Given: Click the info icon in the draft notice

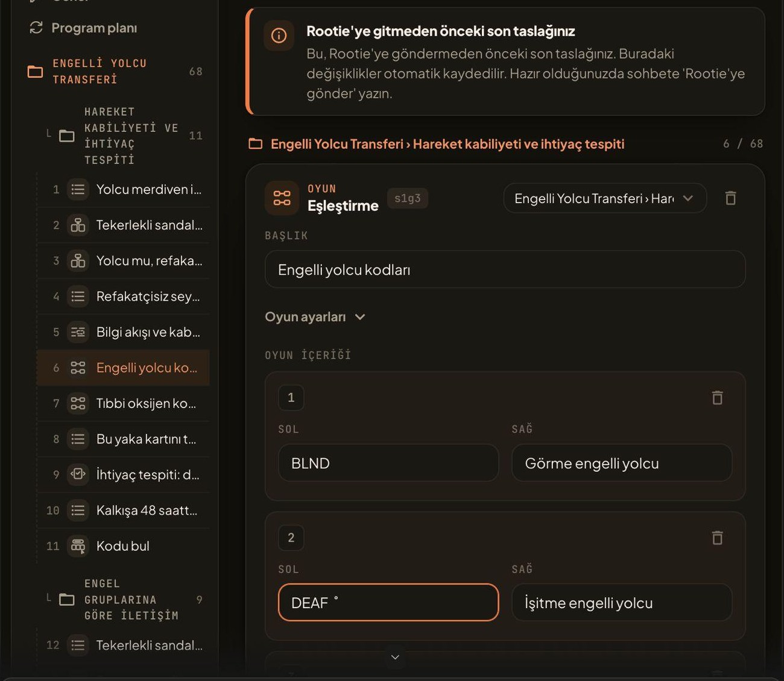Looking at the screenshot, I should [x=279, y=36].
